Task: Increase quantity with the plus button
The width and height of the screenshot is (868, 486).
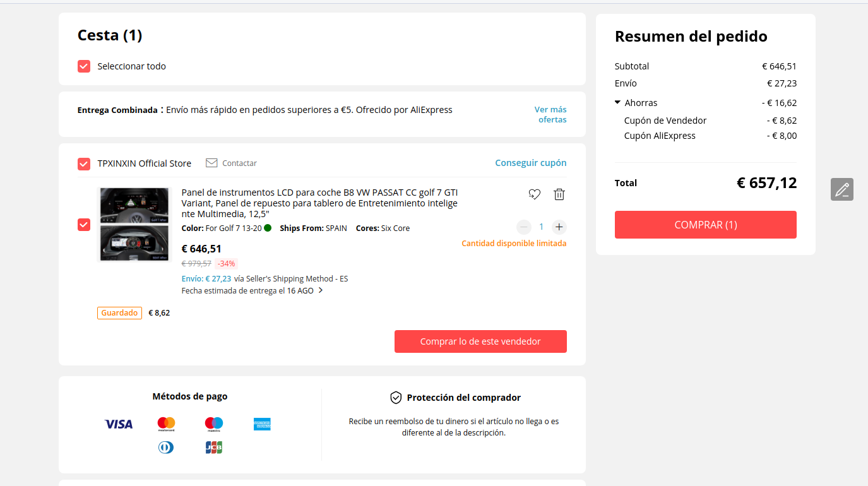Action: [559, 227]
